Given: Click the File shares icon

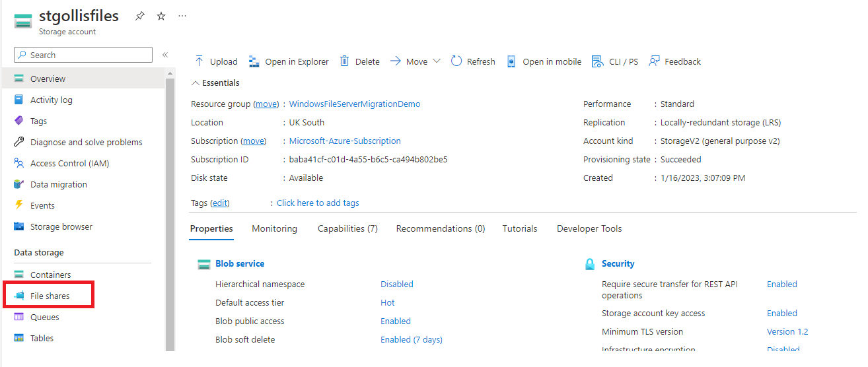Looking at the screenshot, I should pyautogui.click(x=19, y=296).
